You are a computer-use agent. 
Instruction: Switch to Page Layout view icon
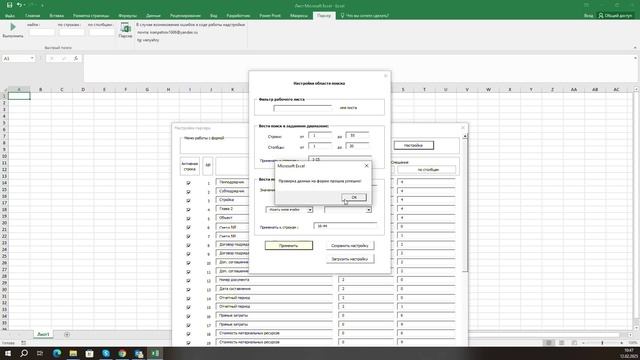[562, 343]
